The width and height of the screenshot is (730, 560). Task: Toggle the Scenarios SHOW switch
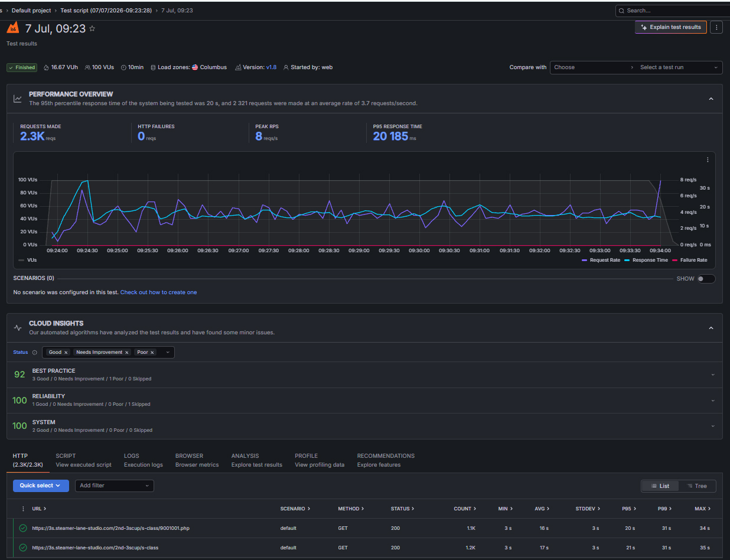click(706, 279)
